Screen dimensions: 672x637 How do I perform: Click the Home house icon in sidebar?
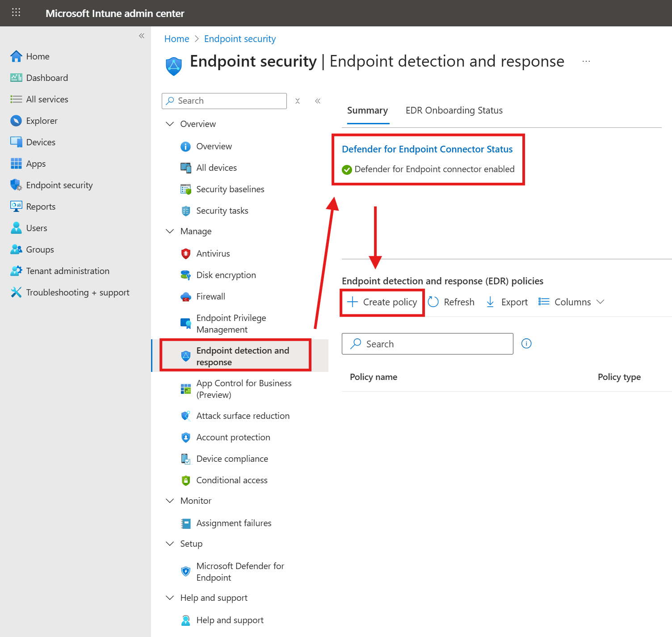tap(16, 56)
